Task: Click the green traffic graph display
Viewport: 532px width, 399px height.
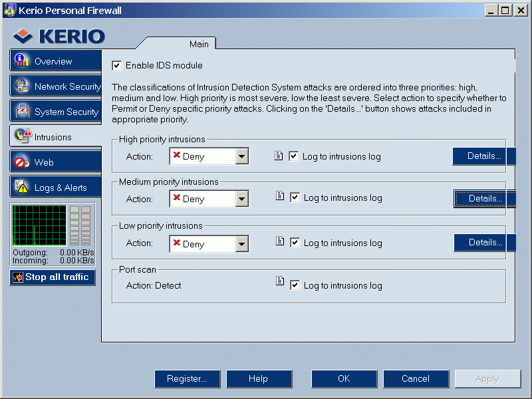Action: [39, 225]
